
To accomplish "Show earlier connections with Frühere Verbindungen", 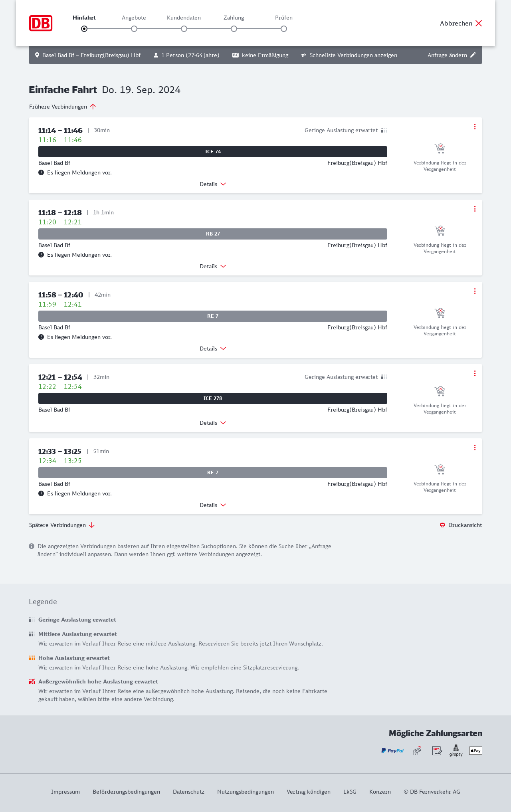I will tap(62, 107).
